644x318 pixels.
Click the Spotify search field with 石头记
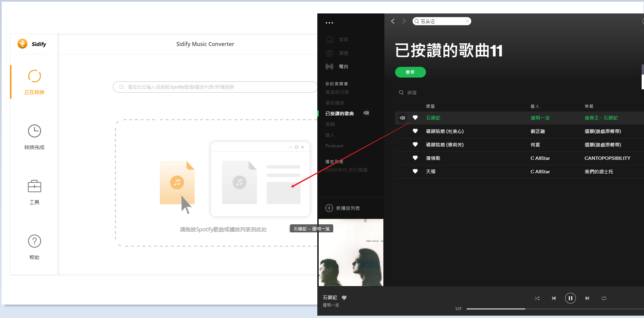[441, 21]
